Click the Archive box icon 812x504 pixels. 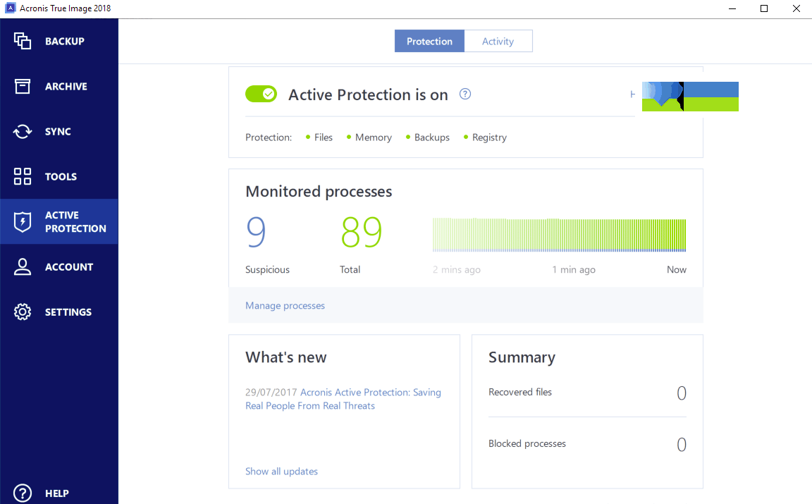23,86
